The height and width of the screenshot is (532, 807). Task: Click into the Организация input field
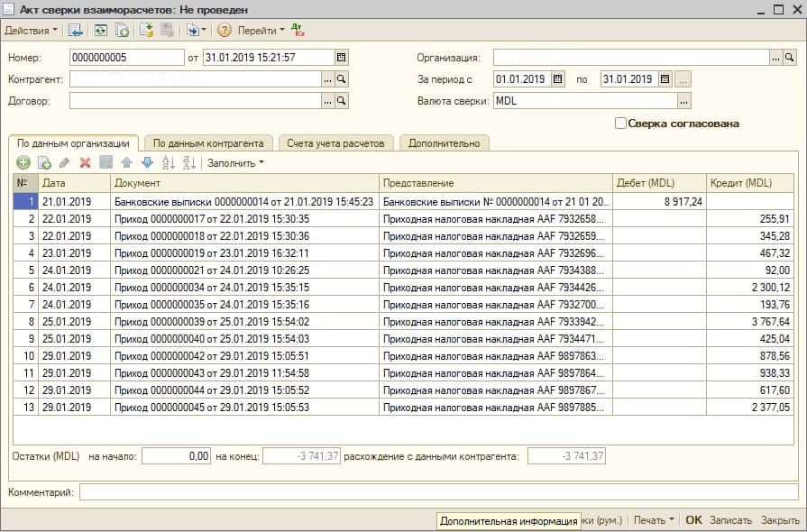[631, 58]
